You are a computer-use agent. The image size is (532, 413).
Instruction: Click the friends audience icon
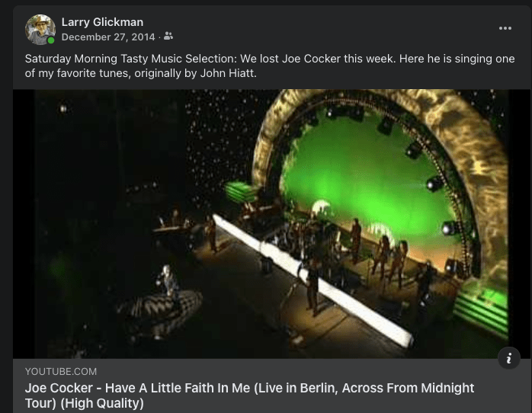(168, 36)
